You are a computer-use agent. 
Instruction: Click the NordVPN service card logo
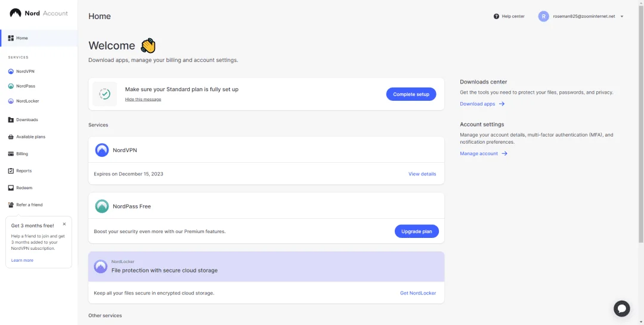[102, 150]
